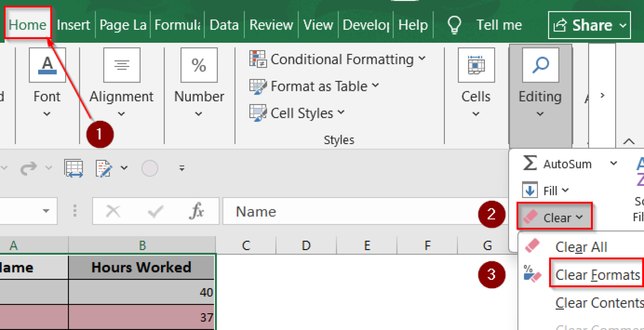This screenshot has height=330, width=644.
Task: Switch to the Data ribbon tab
Action: 224,25
